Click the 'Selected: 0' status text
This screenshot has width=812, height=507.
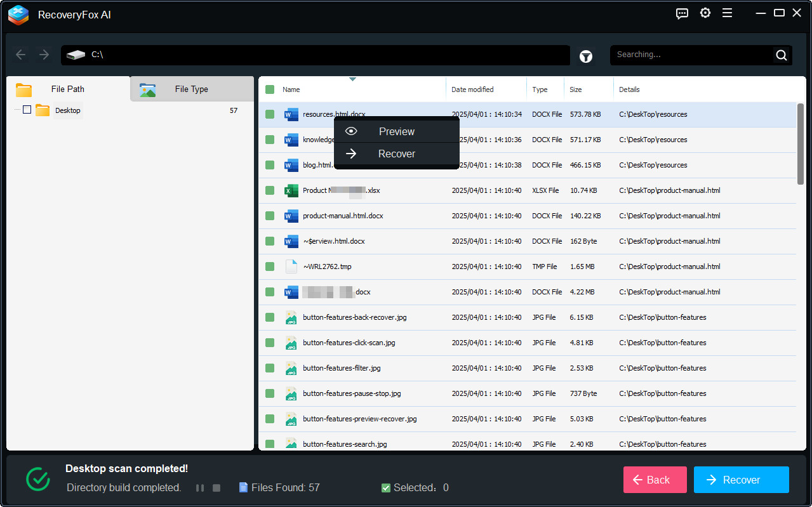(x=421, y=488)
